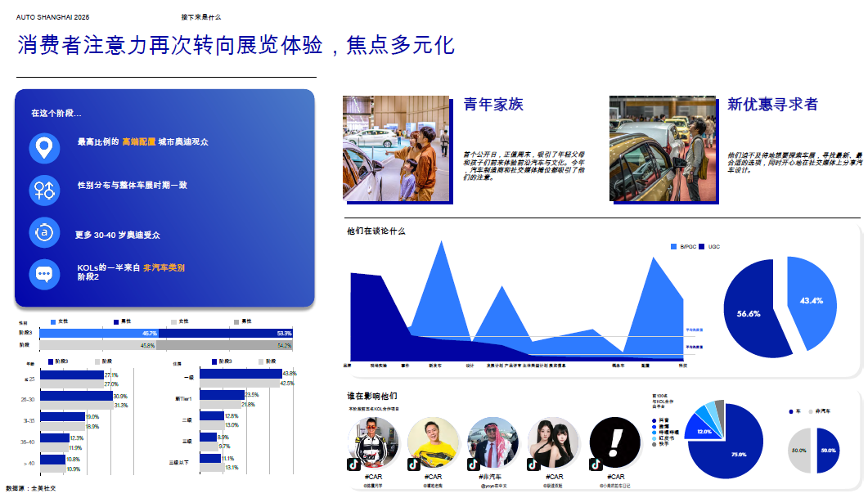The width and height of the screenshot is (868, 498).
Task: Open the 青年家族 family photo
Action: pyautogui.click(x=396, y=148)
